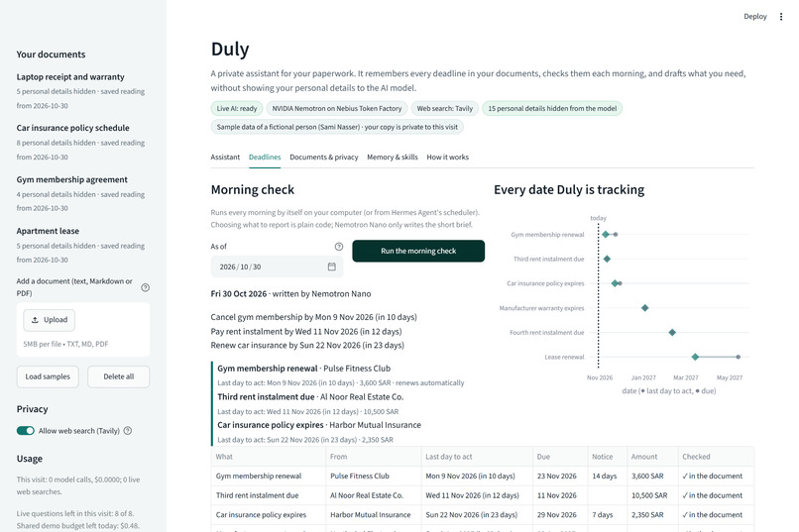Viewport: 799px width, 532px height.
Task: Open the three-dot menu beside Deploy
Action: click(780, 17)
